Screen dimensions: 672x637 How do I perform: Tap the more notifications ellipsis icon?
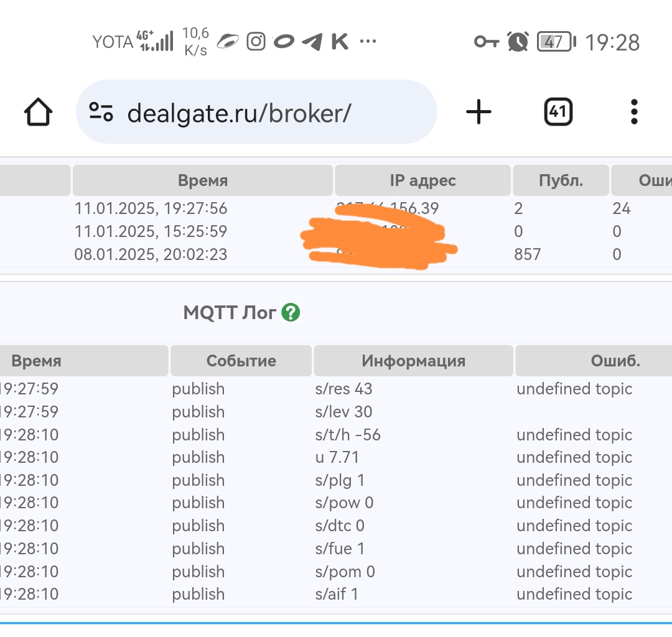(x=368, y=42)
